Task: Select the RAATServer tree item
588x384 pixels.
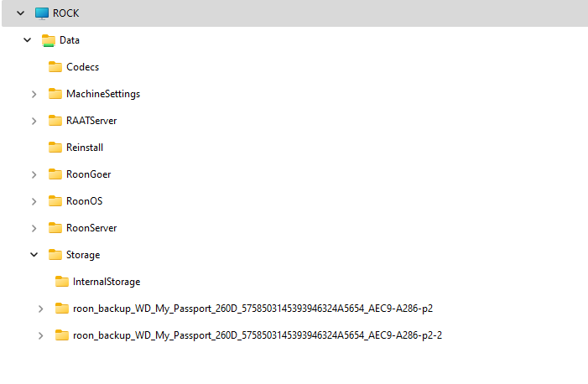Action: pyautogui.click(x=91, y=121)
